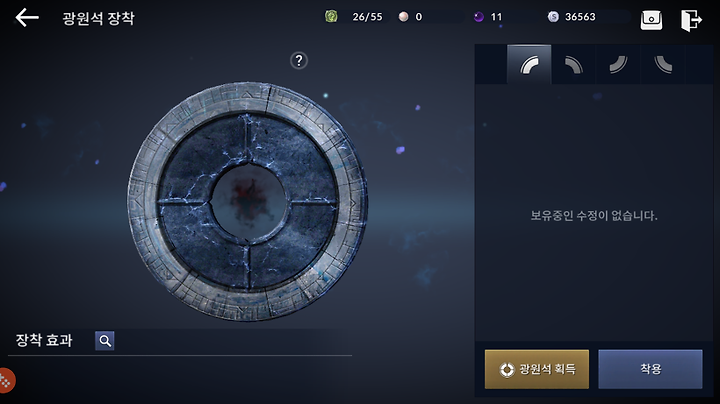The image size is (720, 404).
Task: Open the inventory bag icon
Action: click(651, 20)
